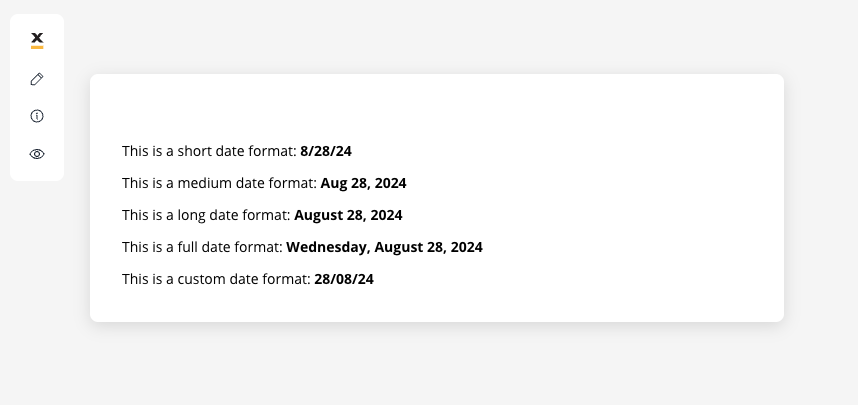The image size is (858, 405).
Task: Click the word 'short' in first line
Action: tap(194, 151)
